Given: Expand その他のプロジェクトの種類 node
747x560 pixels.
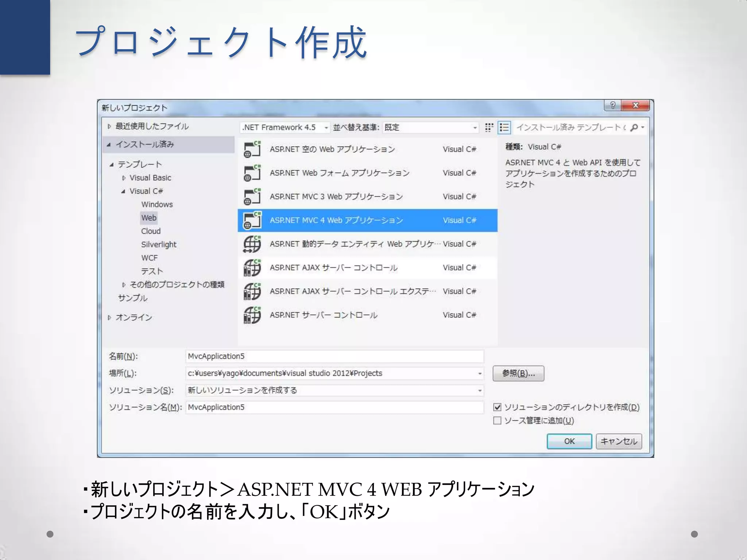Looking at the screenshot, I should click(x=124, y=285).
